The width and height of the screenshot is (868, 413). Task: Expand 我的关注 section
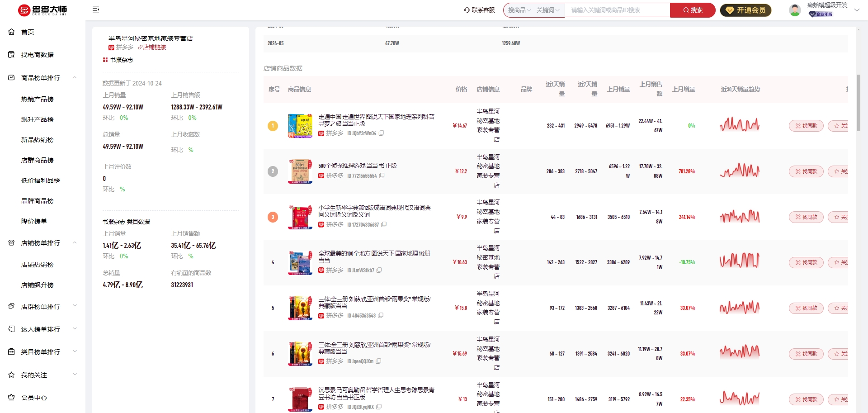pos(75,375)
